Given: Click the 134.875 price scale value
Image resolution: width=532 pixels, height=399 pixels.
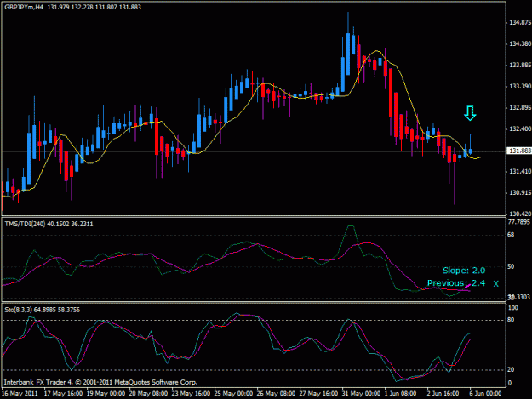Looking at the screenshot, I should pyautogui.click(x=520, y=23).
